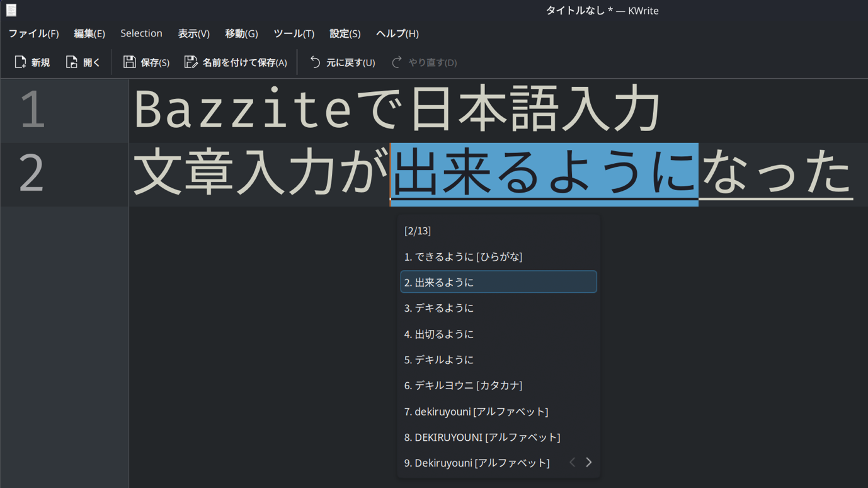Click the 保存(S) button label
The width and height of the screenshot is (868, 488).
(x=155, y=62)
